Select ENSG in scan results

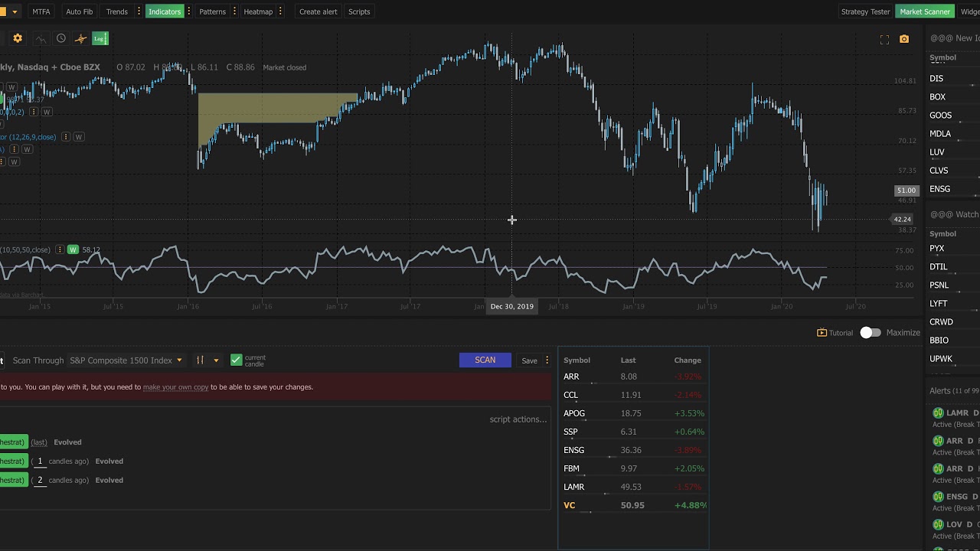click(634, 450)
